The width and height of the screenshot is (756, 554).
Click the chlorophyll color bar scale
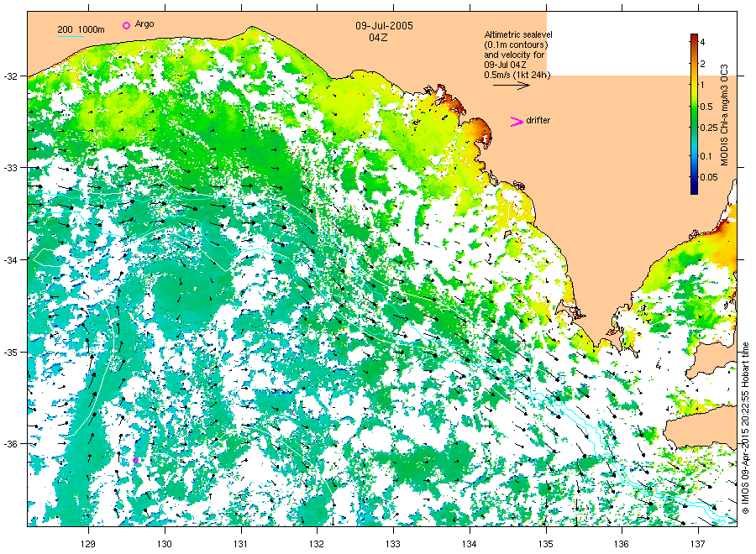(x=694, y=114)
